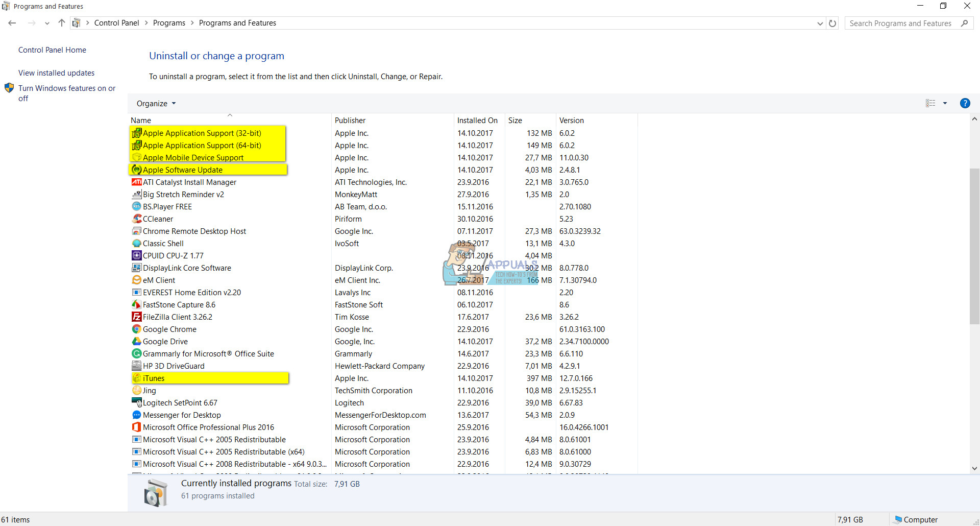The height and width of the screenshot is (526, 980).
Task: Click the Google Chrome icon
Action: (x=137, y=329)
